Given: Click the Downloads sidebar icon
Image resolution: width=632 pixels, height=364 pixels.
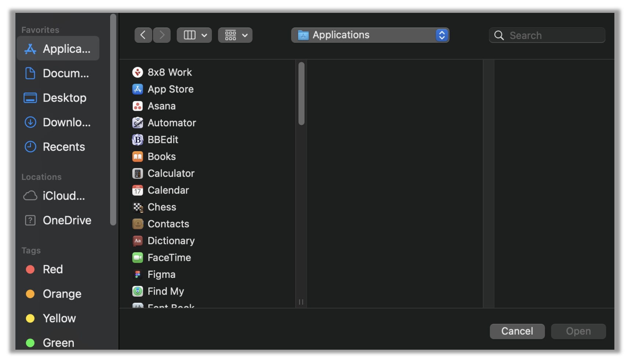Looking at the screenshot, I should (30, 122).
